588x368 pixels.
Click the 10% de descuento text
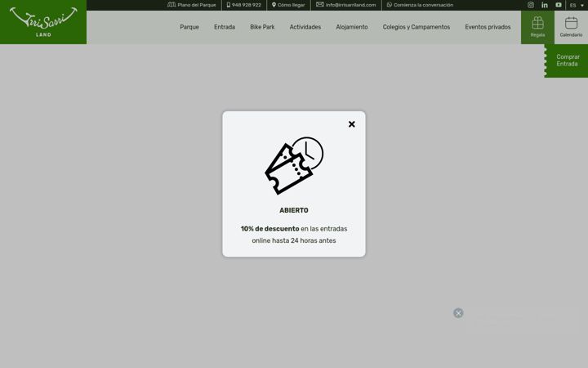pos(270,229)
